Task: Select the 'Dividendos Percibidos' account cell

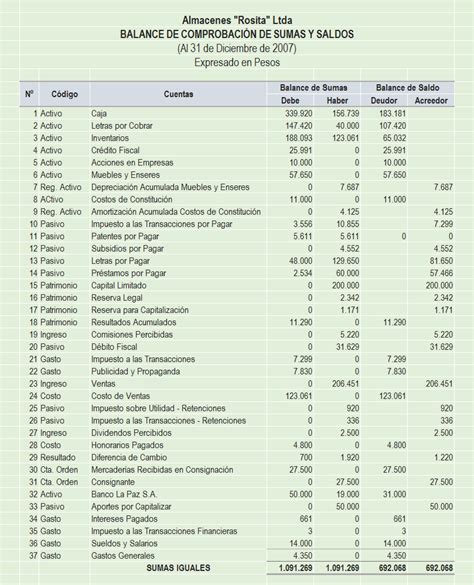Action: click(x=131, y=434)
